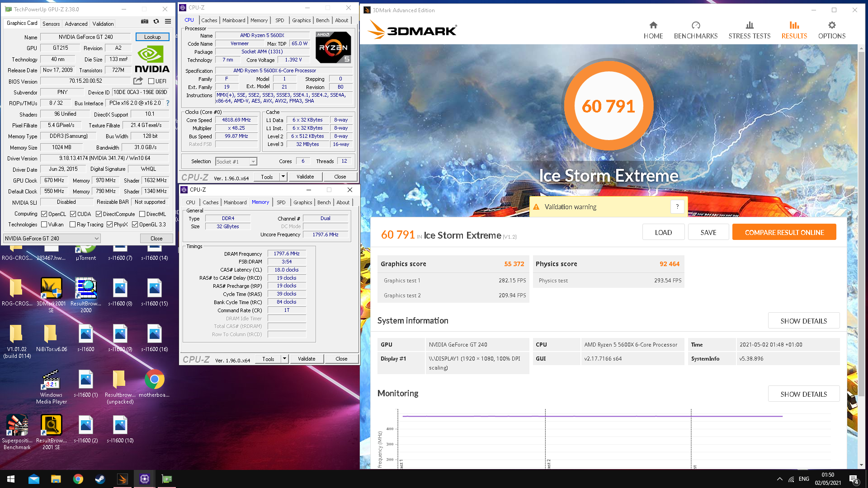Screen dimensions: 868x488
Task: Show details for Monitoring
Action: tap(804, 394)
